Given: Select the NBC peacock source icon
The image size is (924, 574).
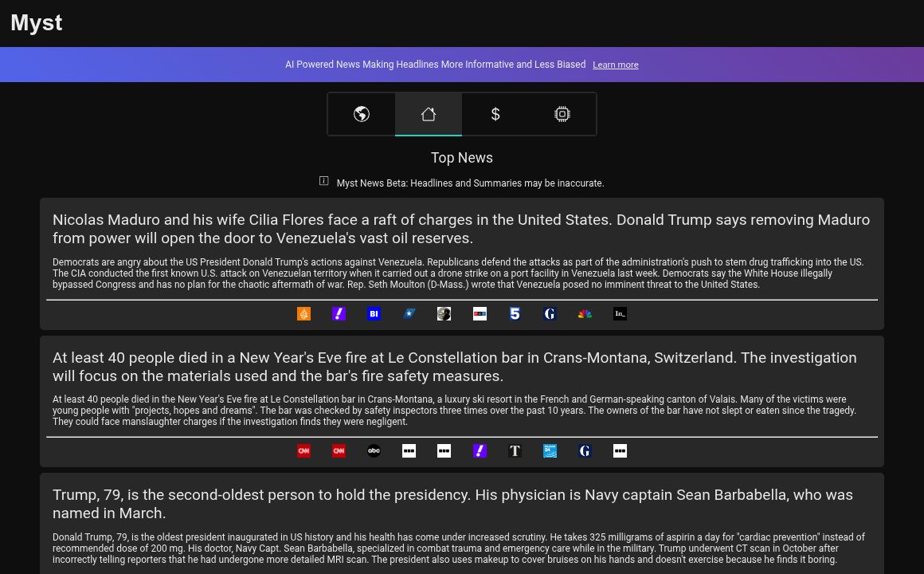Looking at the screenshot, I should pos(585,313).
